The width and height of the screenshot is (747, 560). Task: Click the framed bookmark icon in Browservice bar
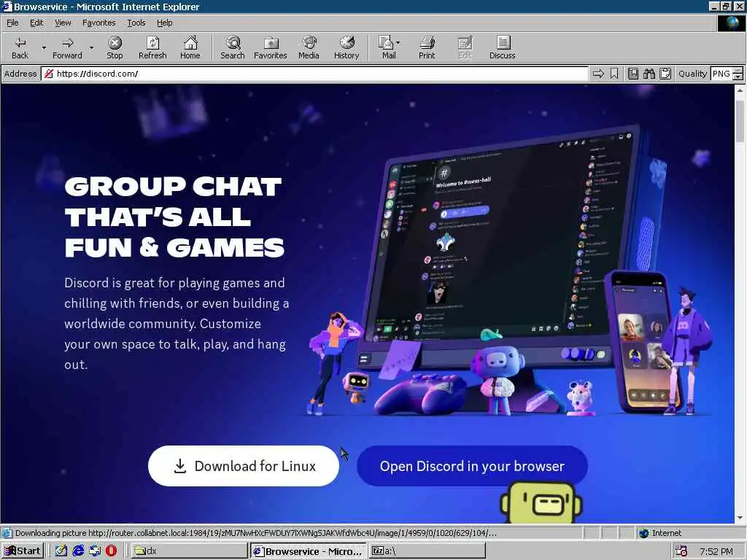point(632,74)
